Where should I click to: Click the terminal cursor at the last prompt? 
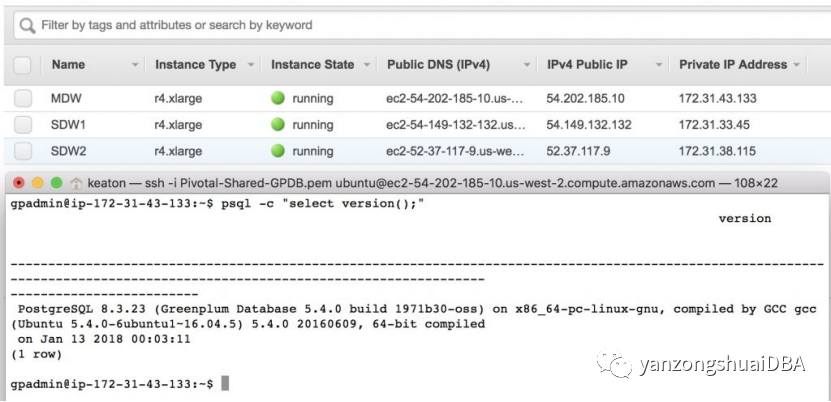[x=225, y=384]
